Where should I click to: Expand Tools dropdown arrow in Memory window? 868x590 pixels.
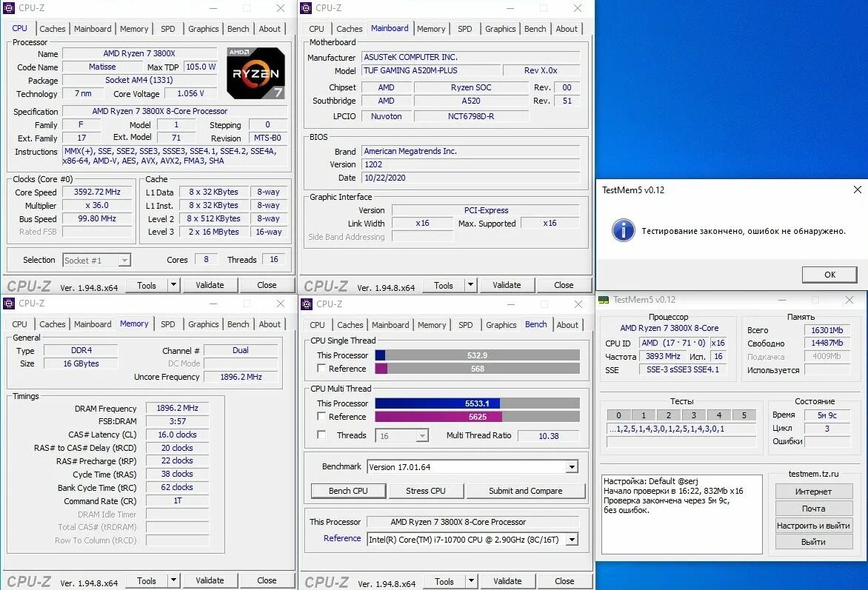pyautogui.click(x=173, y=580)
